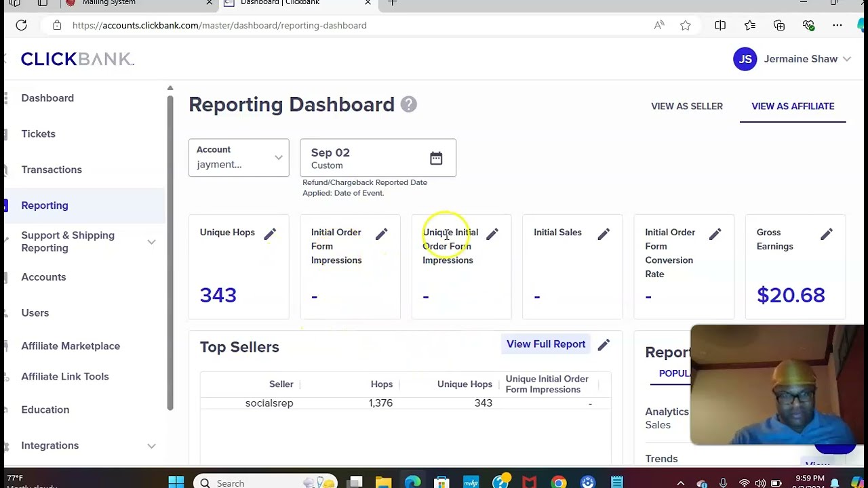The image size is (868, 488).
Task: Click the $20.68 gross earnings value
Action: (791, 296)
